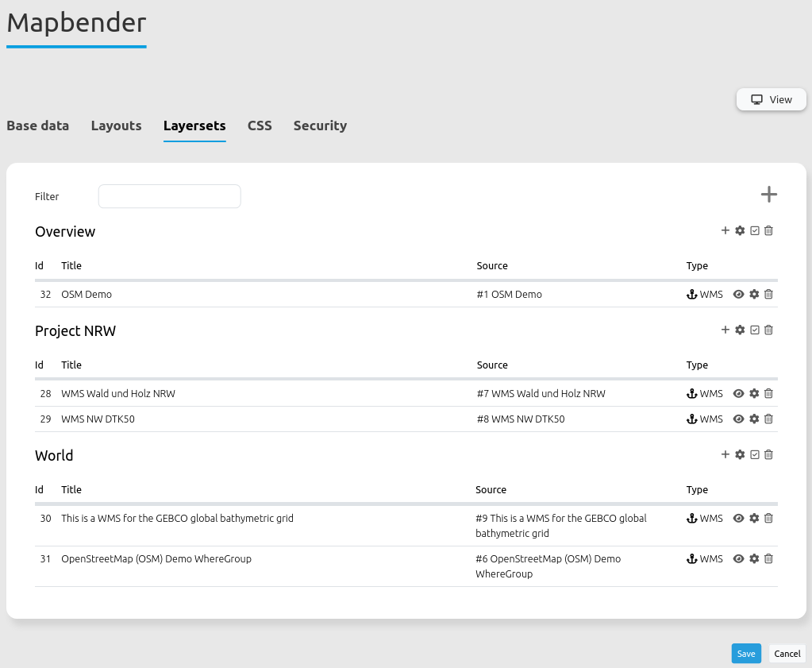Remove the WMS Wald und Holz NRW instance
The height and width of the screenshot is (668, 812).
click(x=768, y=393)
